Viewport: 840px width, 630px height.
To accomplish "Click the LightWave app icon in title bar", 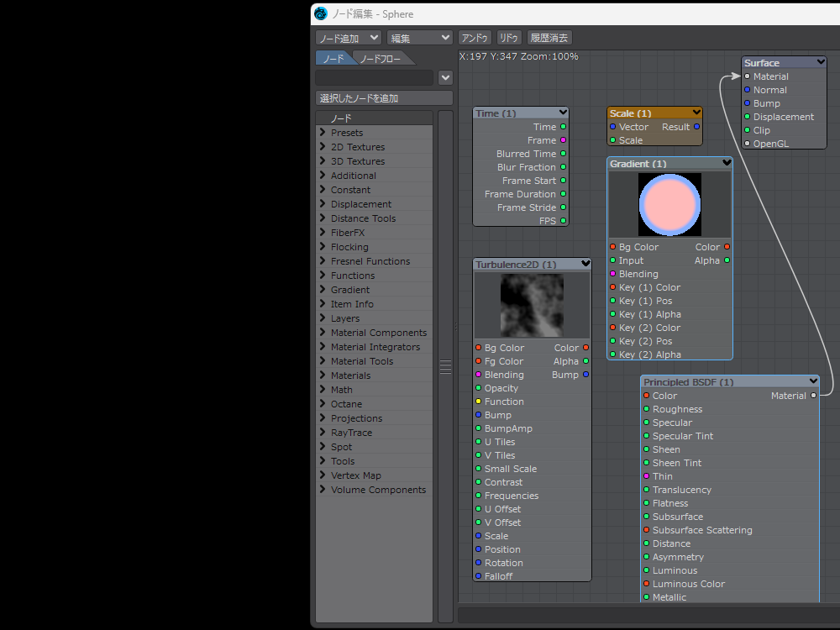I will (x=320, y=13).
